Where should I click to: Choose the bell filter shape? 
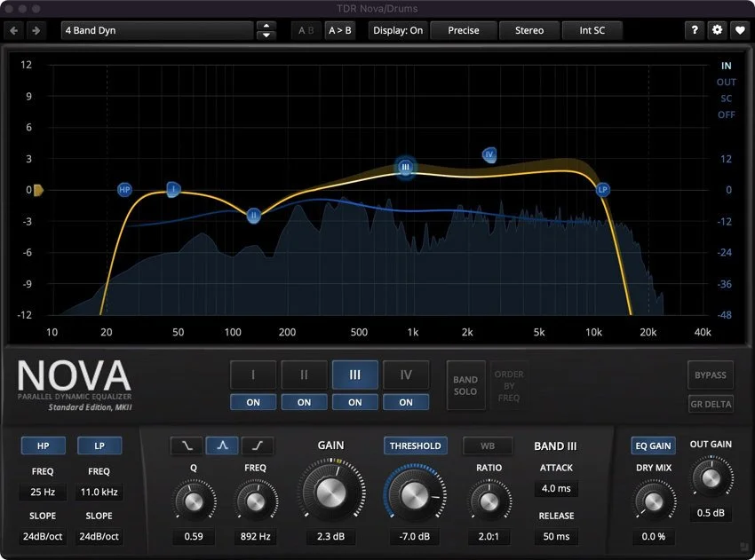[x=222, y=446]
